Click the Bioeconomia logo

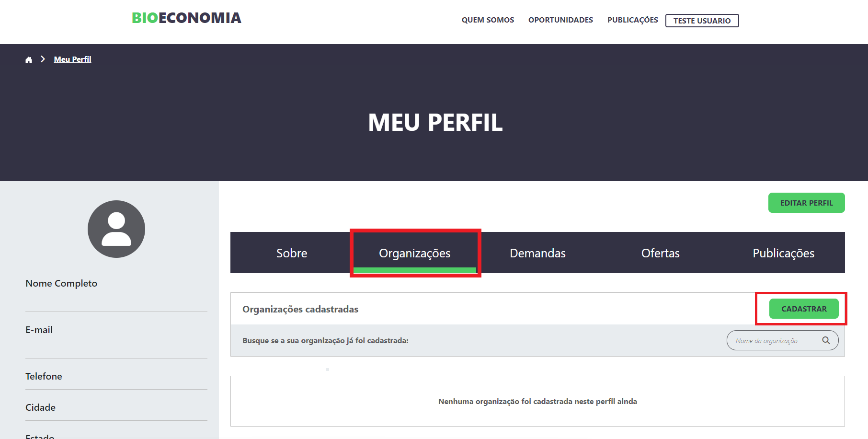click(x=186, y=18)
